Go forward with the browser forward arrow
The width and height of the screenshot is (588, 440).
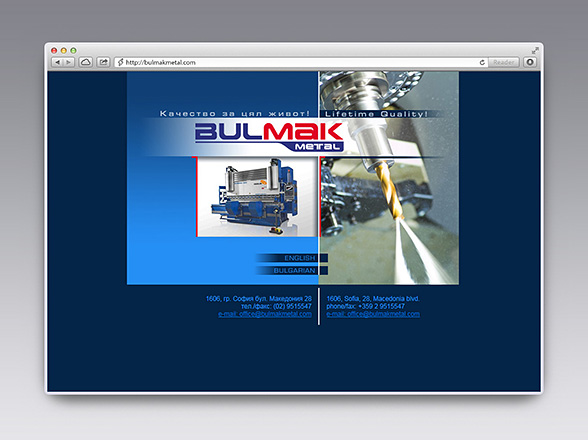[x=69, y=62]
